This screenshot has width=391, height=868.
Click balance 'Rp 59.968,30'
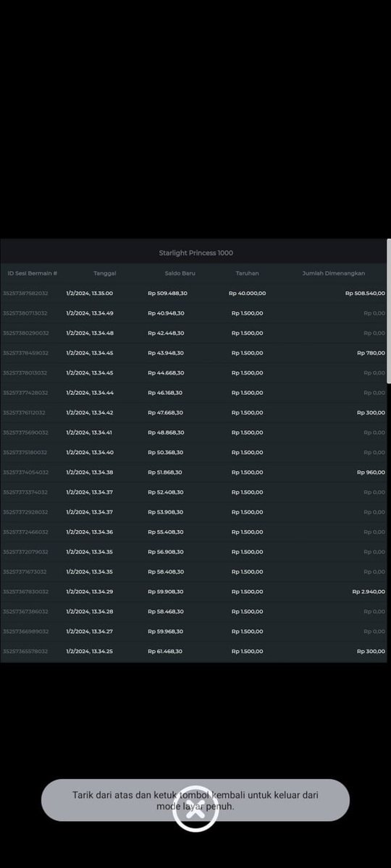coord(166,631)
